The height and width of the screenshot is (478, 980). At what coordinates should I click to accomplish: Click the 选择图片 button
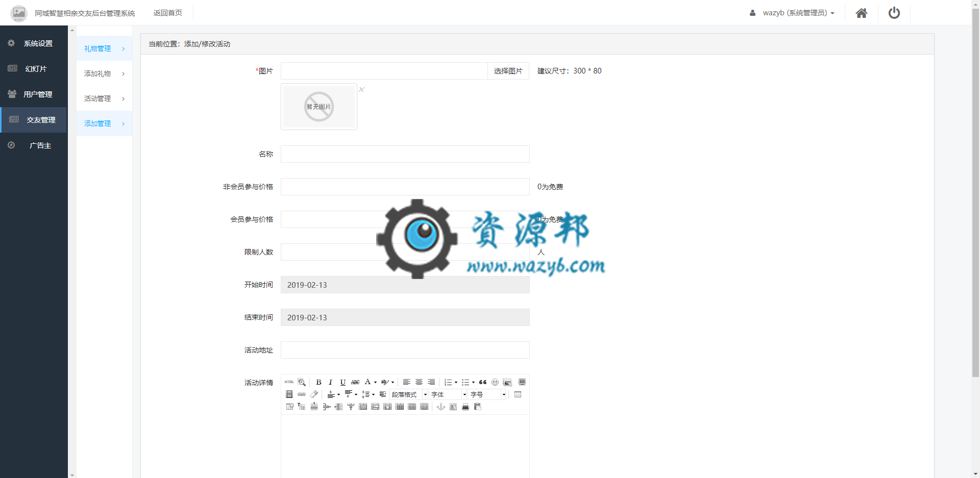(508, 71)
